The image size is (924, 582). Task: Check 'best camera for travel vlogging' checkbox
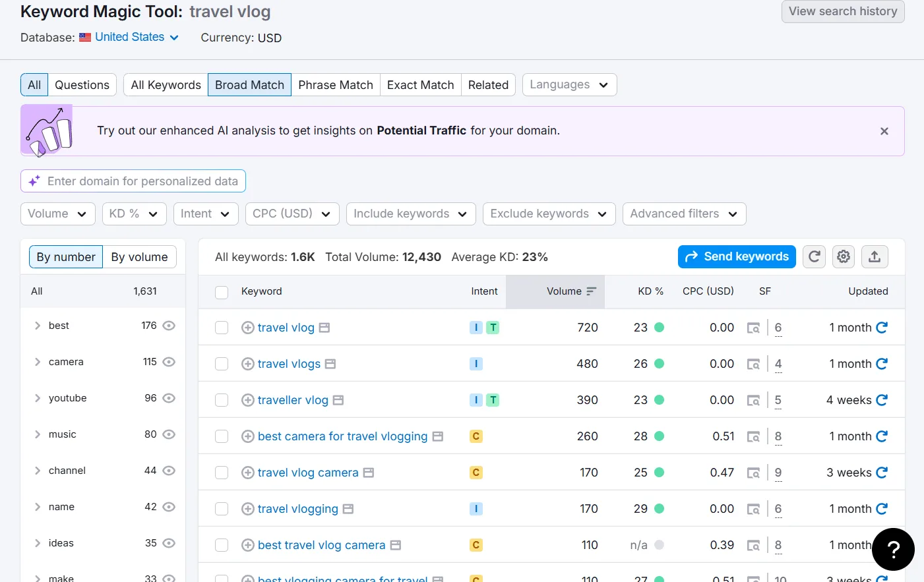pos(222,436)
